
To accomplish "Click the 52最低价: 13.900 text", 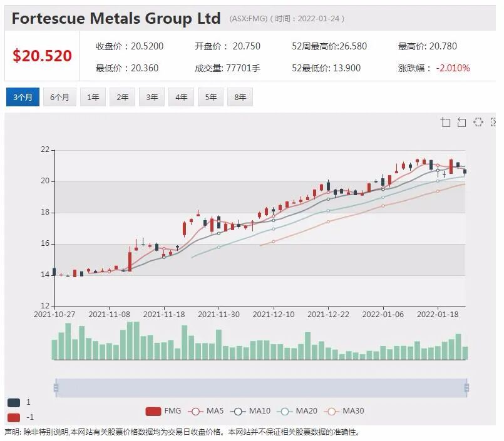I will [x=326, y=68].
